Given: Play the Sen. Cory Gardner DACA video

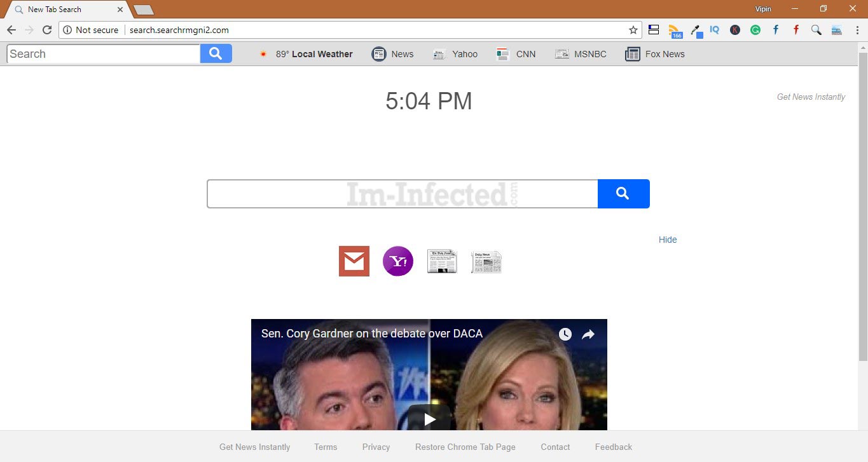Looking at the screenshot, I should [429, 419].
